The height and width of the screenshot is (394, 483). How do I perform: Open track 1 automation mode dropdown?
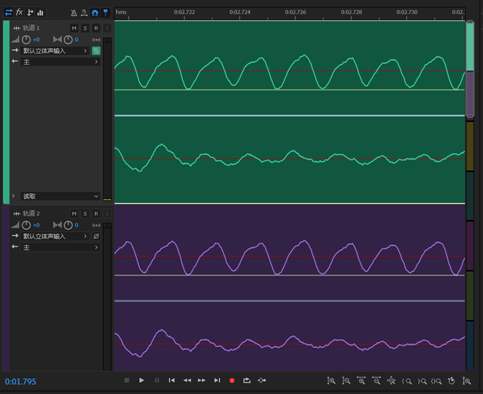coord(60,196)
